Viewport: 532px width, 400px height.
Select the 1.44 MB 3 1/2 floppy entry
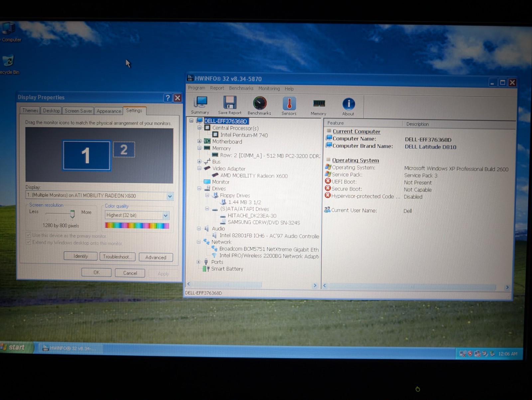point(244,202)
